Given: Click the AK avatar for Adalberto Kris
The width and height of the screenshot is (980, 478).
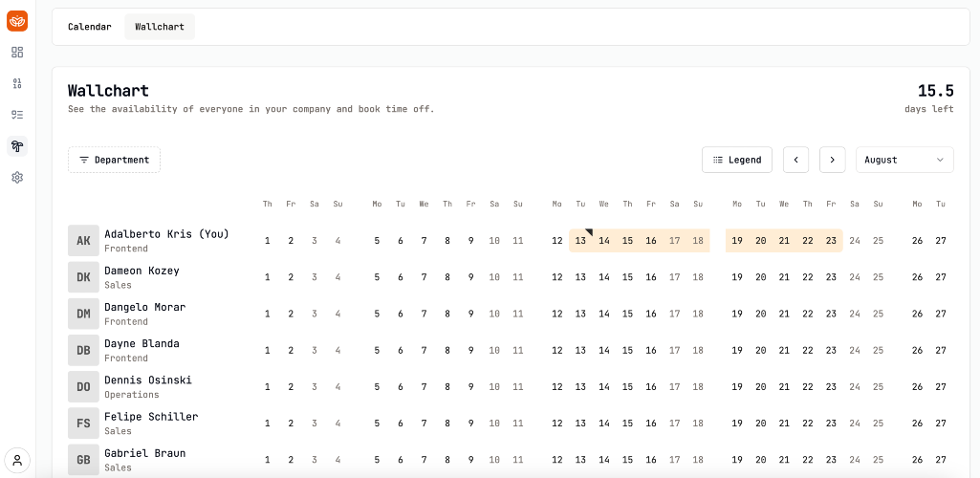Looking at the screenshot, I should point(84,241).
